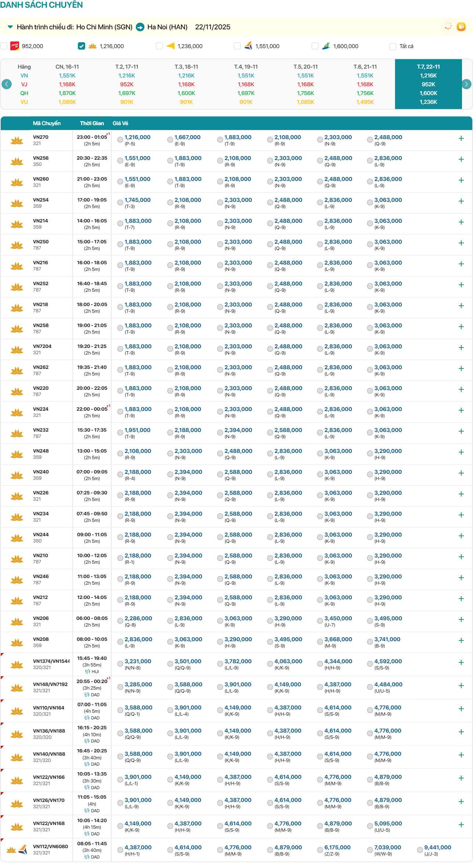The image size is (473, 868).
Task: Select the T.2, 17-11 date column
Action: tap(127, 84)
